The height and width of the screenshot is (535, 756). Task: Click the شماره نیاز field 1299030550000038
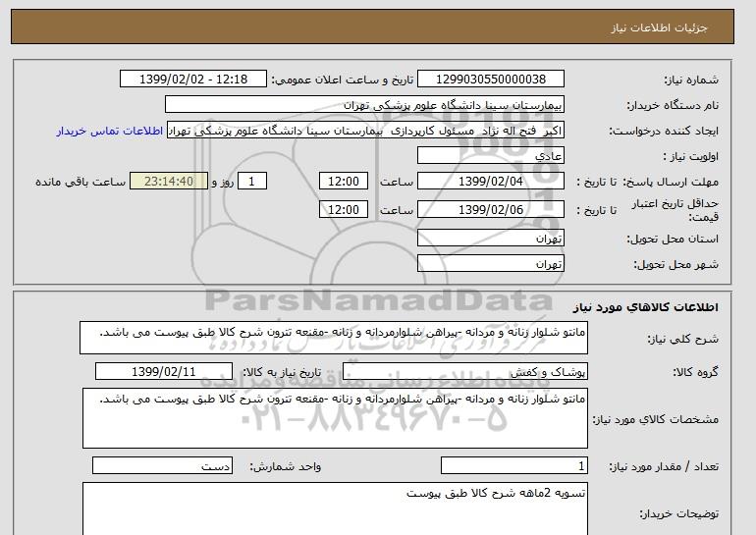(490, 80)
